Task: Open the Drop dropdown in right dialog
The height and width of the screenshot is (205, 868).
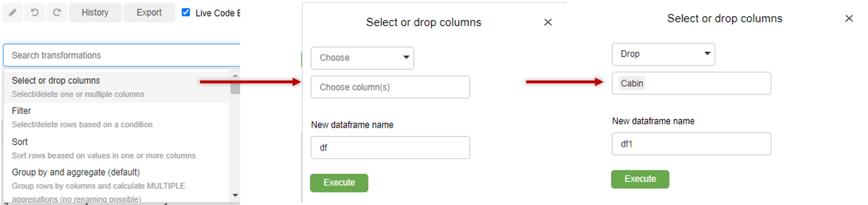Action: tap(663, 54)
